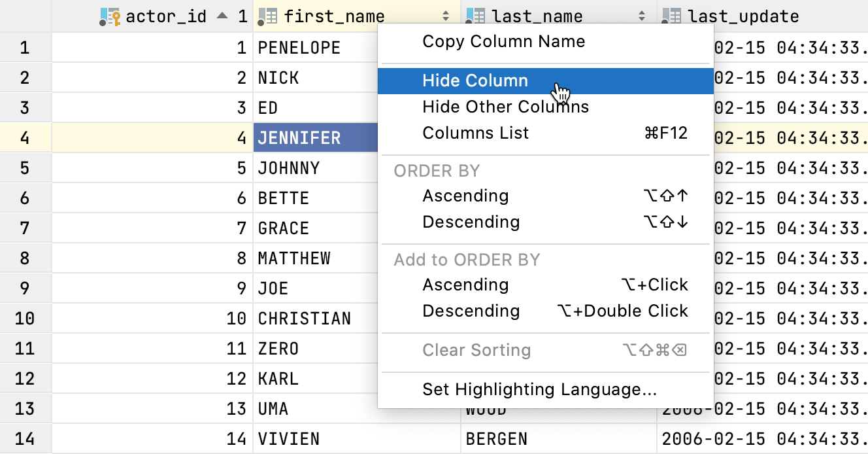Open Set Highlighting Language option
Screen dimensions: 868x454
539,390
